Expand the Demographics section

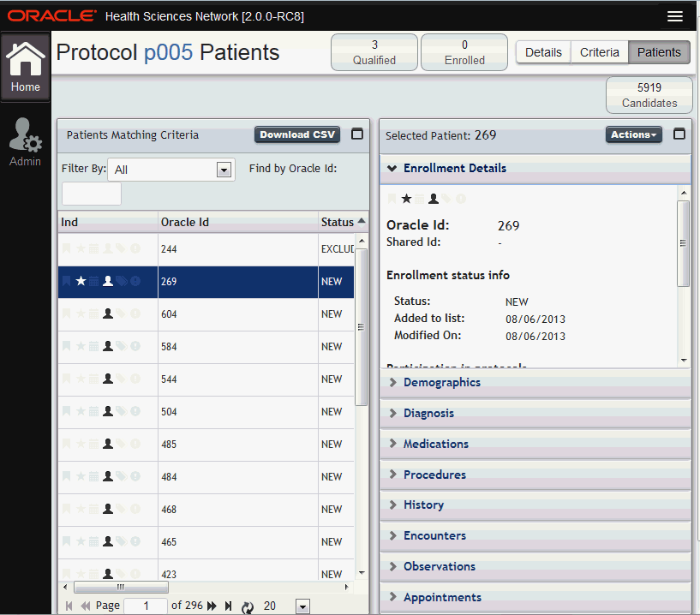(535, 383)
